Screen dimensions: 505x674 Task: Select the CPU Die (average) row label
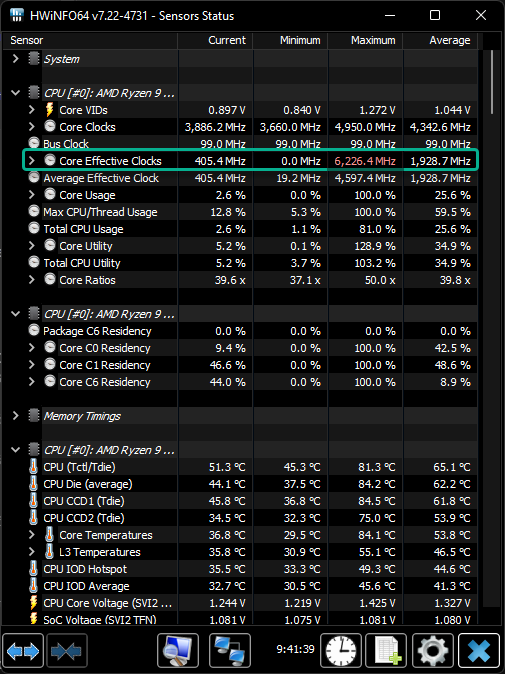(88, 484)
